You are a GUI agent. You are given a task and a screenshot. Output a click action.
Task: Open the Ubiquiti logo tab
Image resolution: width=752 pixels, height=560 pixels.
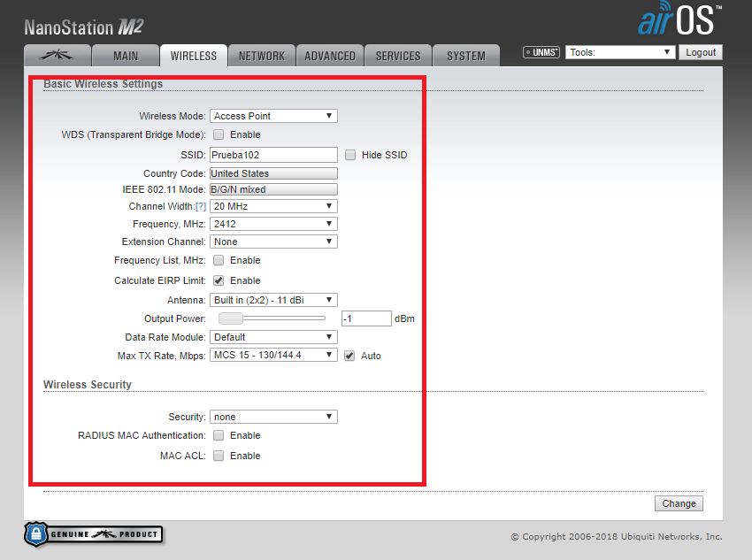[x=58, y=56]
